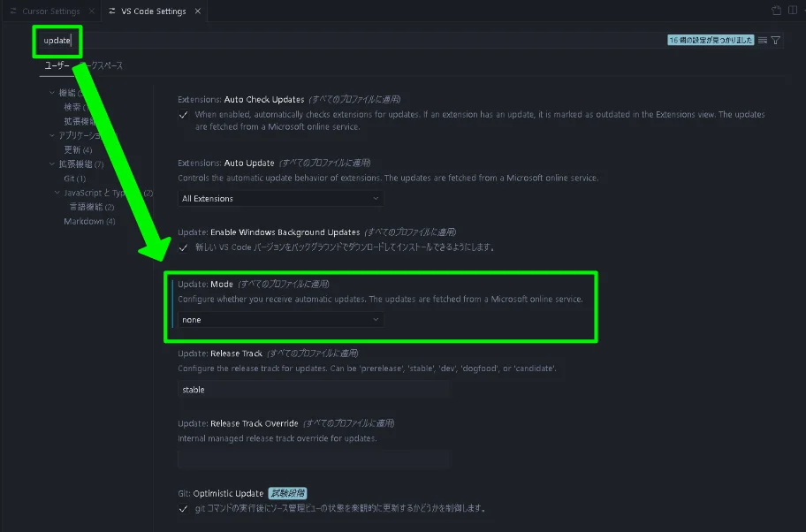
Task: Select Markdown (4) in the settings tree
Action: [x=89, y=221]
